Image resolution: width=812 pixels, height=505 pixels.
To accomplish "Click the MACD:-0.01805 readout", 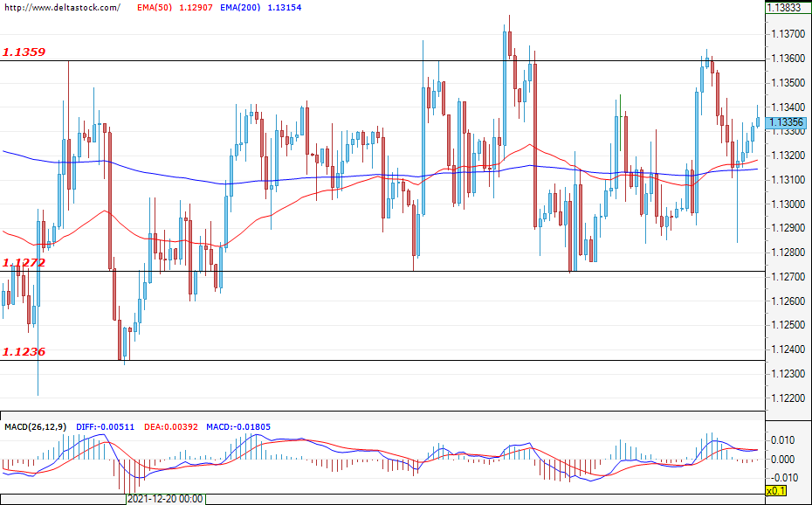I will [238, 427].
